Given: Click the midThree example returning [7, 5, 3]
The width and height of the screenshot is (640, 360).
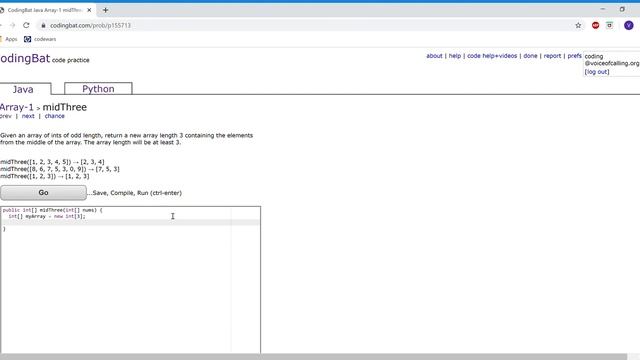Looking at the screenshot, I should click(60, 169).
